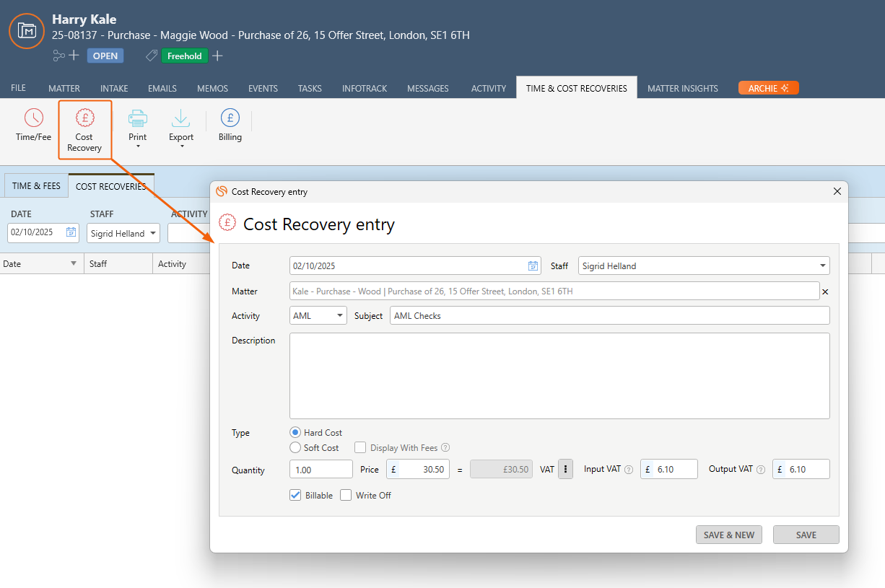Click the Time/Fee clock icon
885x588 pixels.
pos(33,118)
